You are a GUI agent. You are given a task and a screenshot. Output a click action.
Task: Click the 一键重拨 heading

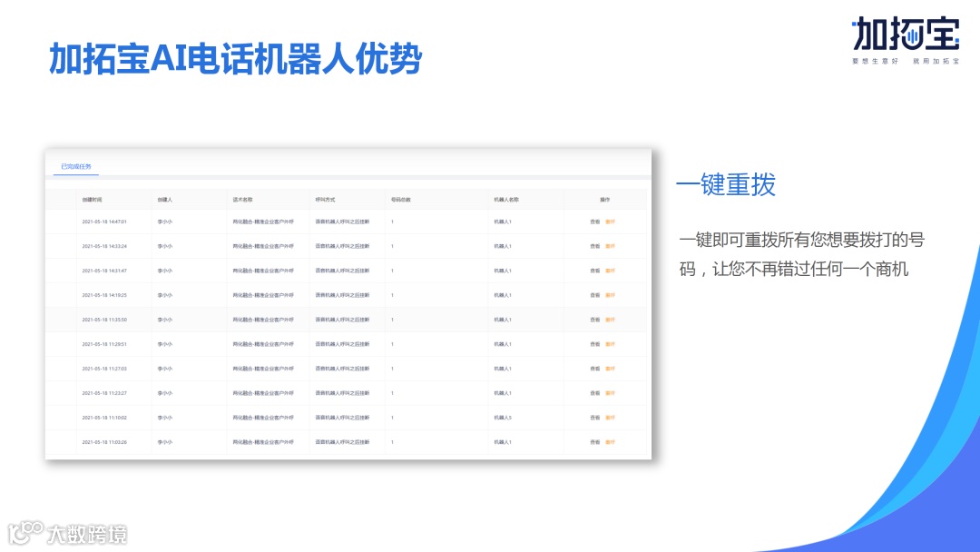(x=726, y=184)
